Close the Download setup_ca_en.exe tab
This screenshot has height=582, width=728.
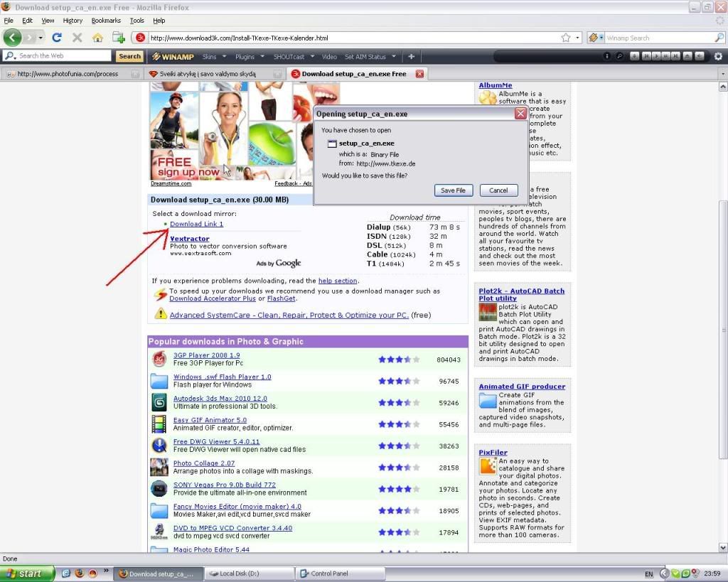[x=419, y=74]
